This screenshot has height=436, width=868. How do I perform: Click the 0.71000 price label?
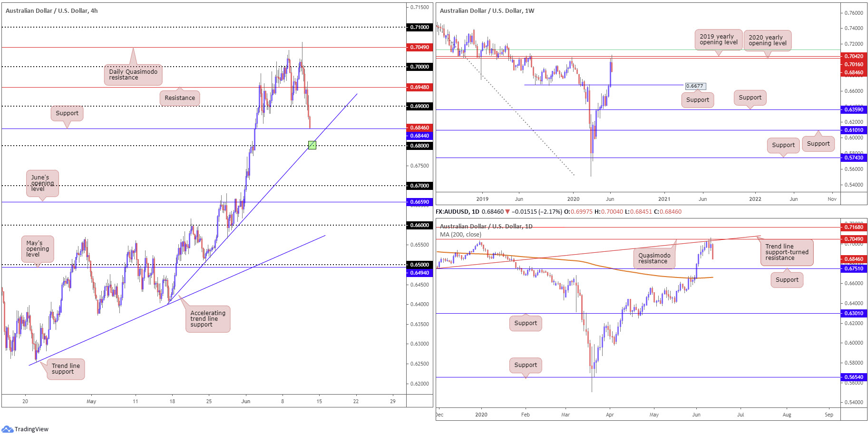pos(419,27)
